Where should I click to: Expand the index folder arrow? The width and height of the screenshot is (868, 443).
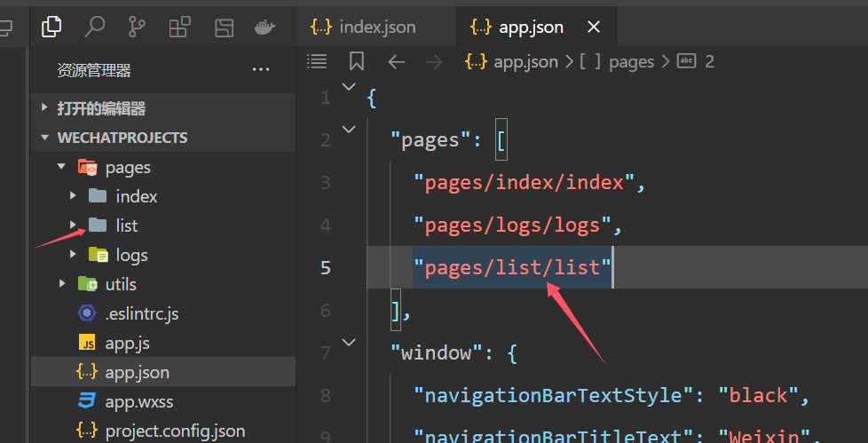[73, 195]
